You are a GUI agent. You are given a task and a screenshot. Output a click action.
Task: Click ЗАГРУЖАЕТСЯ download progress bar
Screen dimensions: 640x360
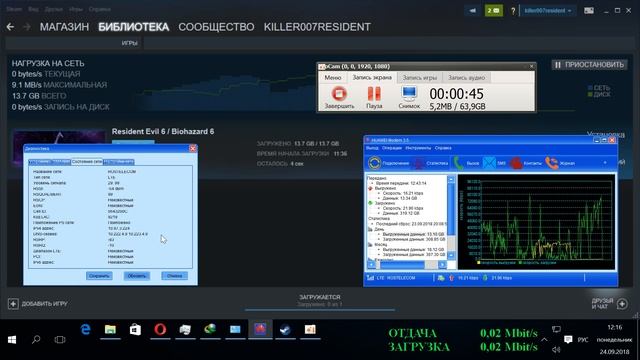320,310
